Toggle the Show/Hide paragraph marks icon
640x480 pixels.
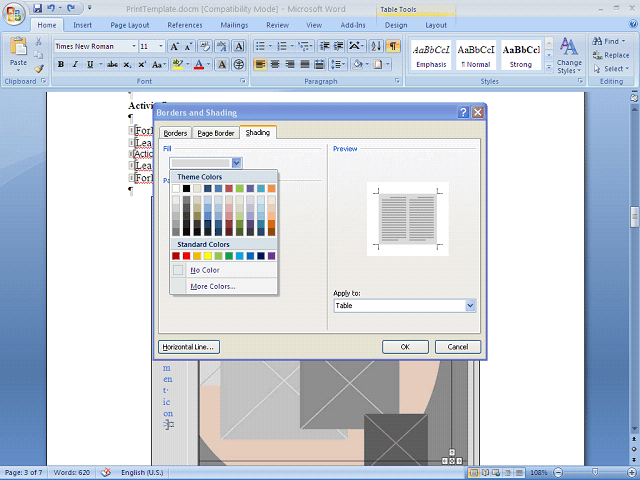[393, 46]
